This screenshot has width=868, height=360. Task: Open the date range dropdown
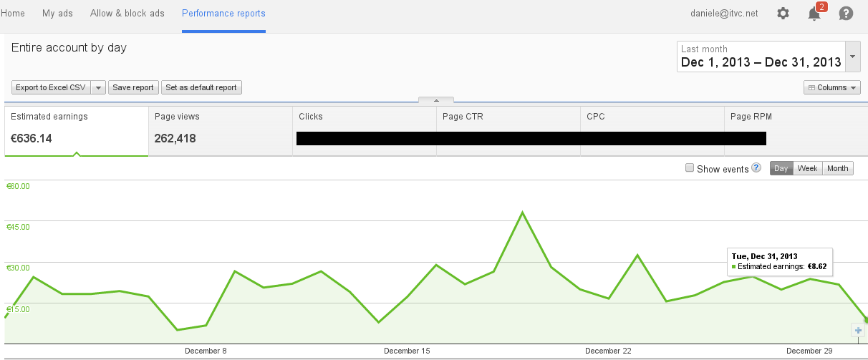pos(853,56)
